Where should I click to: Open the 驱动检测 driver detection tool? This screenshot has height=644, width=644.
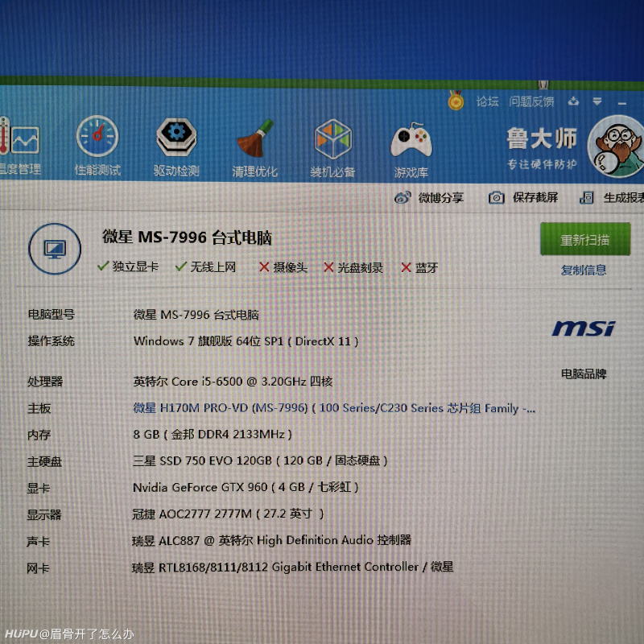175,145
